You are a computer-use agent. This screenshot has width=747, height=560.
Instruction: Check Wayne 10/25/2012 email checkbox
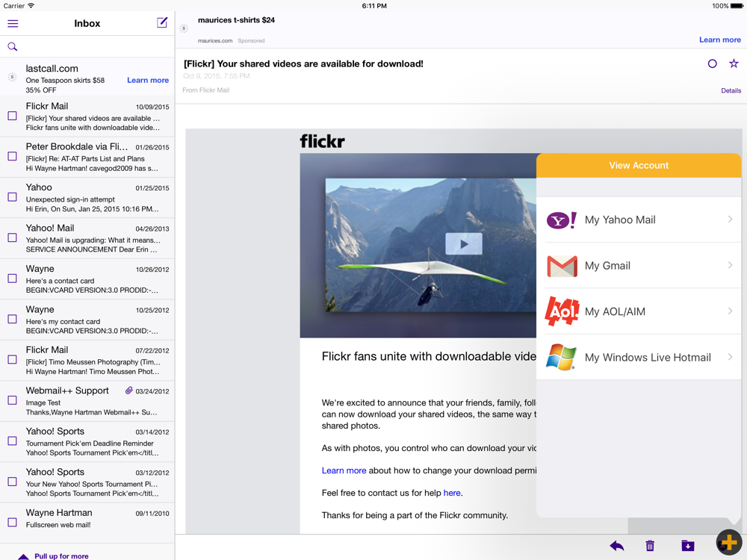tap(13, 319)
